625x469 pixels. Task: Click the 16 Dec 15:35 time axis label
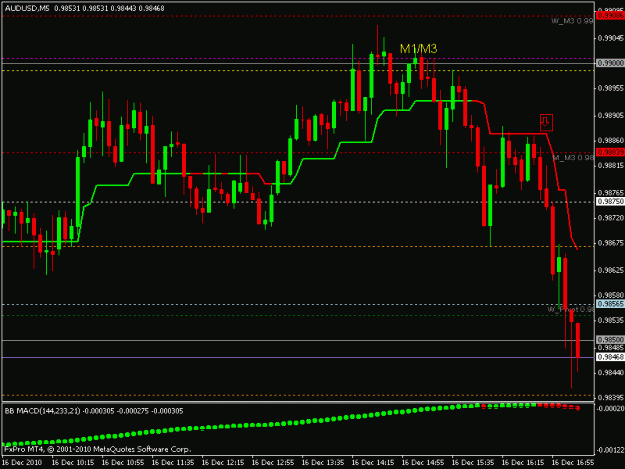pos(473,463)
